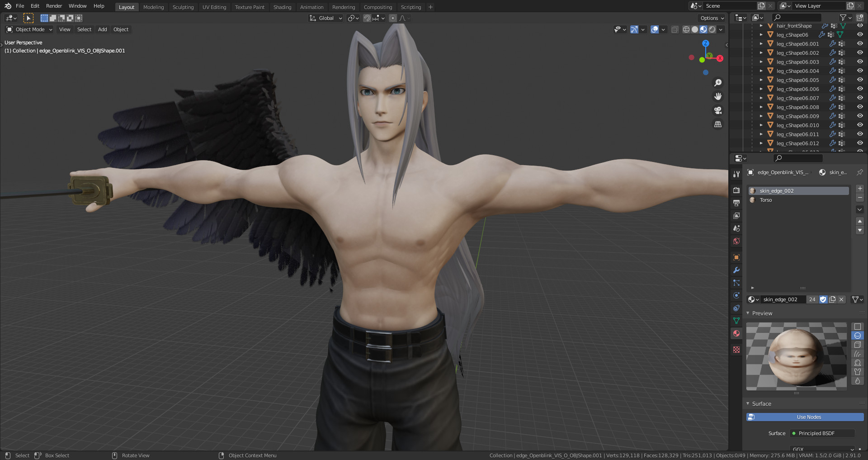Image resolution: width=868 pixels, height=460 pixels.
Task: Select cloth shirt preview type
Action: [x=857, y=372]
